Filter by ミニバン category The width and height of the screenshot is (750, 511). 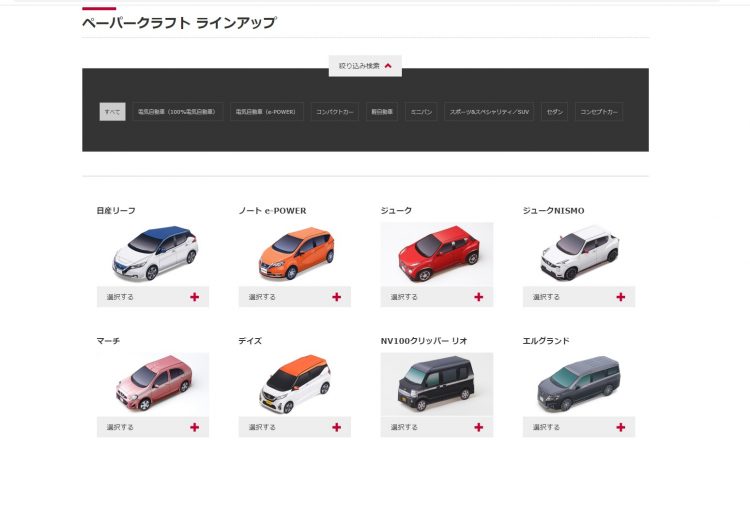click(x=421, y=111)
